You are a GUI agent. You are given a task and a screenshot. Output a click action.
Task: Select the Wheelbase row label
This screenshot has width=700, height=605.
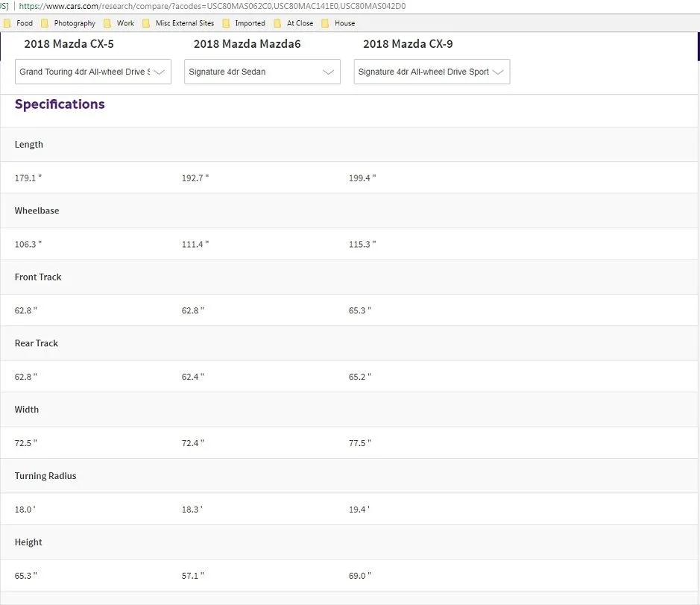37,211
